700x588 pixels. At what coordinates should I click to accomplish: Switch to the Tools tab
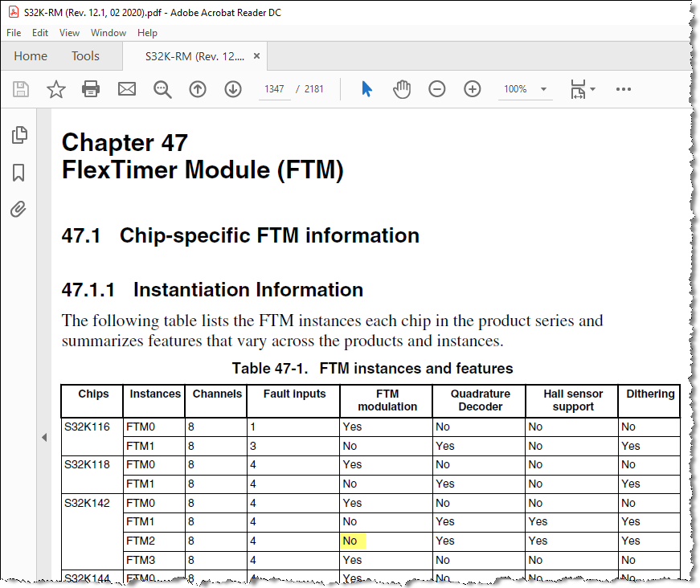tap(85, 56)
